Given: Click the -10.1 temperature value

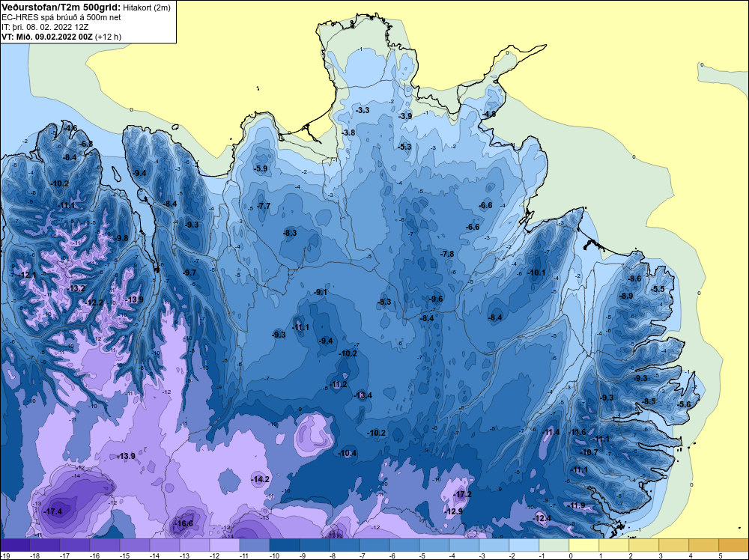Looking at the screenshot, I should 536,273.
